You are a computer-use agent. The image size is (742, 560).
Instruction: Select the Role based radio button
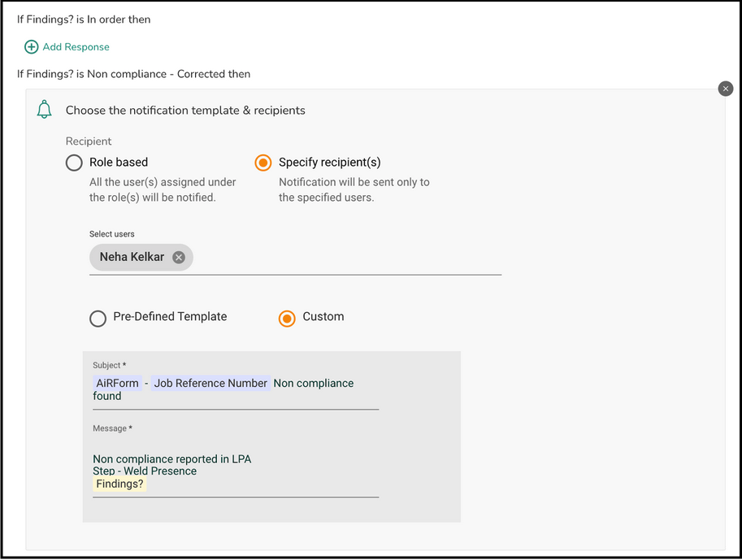point(74,163)
